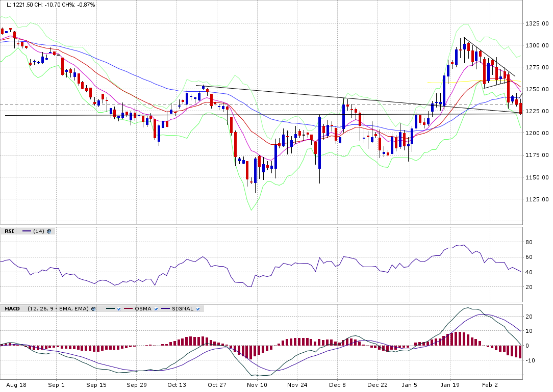Click the RSI line color swatch
This screenshot has height=392, width=553.
click(x=27, y=231)
